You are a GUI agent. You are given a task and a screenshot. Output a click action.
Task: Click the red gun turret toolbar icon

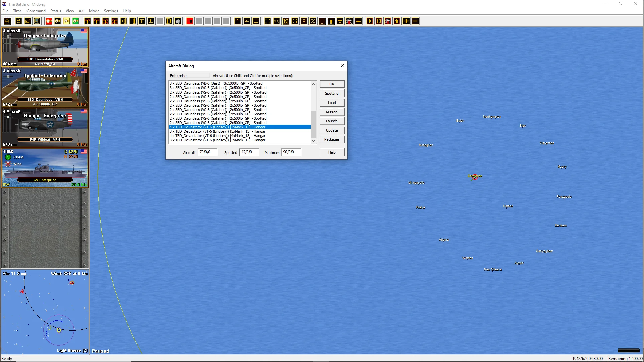pos(190,21)
